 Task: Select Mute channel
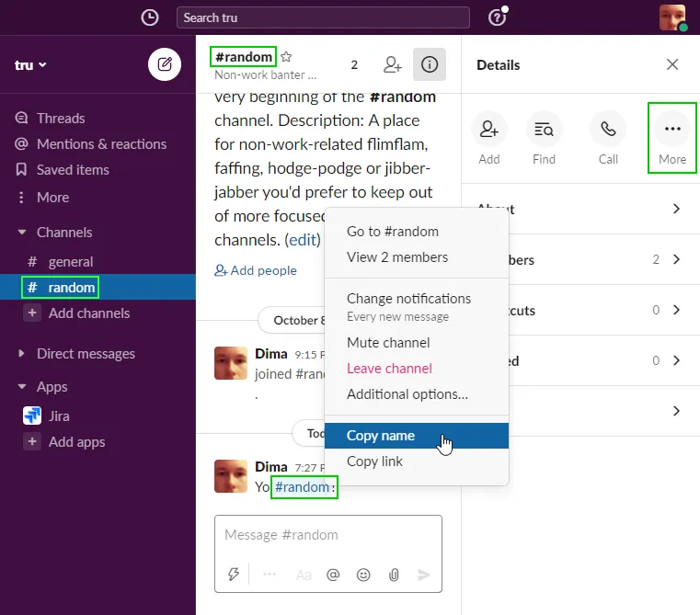coord(416,343)
